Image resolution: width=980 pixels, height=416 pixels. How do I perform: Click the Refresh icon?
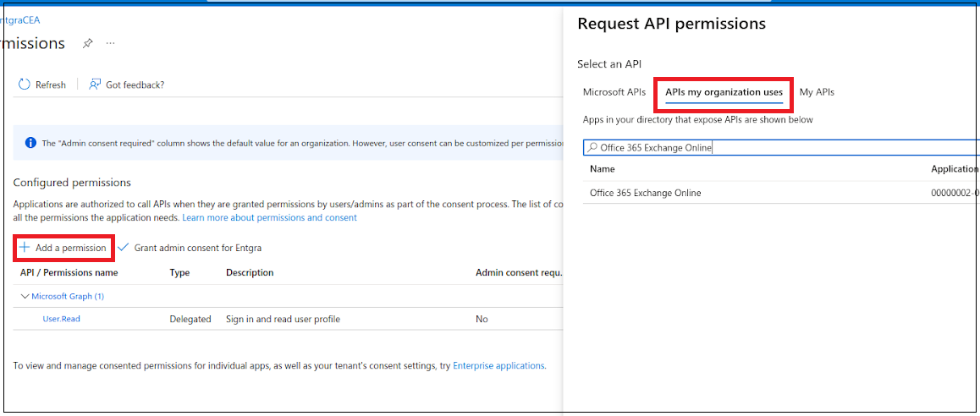tap(25, 85)
